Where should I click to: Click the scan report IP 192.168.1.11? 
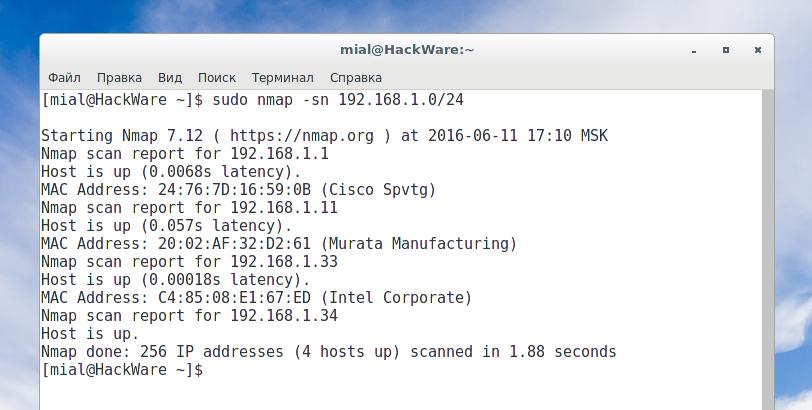(x=284, y=208)
